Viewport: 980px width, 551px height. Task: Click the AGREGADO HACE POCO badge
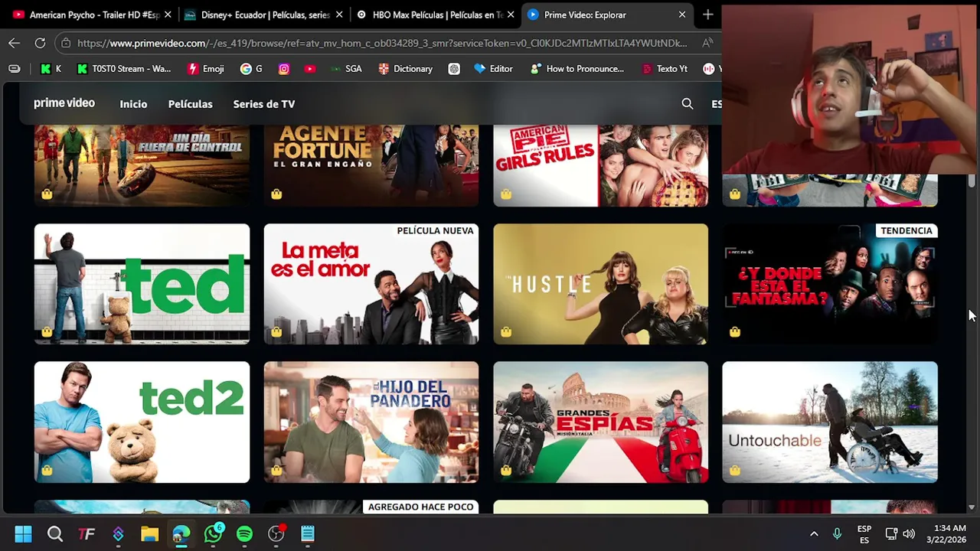point(420,507)
